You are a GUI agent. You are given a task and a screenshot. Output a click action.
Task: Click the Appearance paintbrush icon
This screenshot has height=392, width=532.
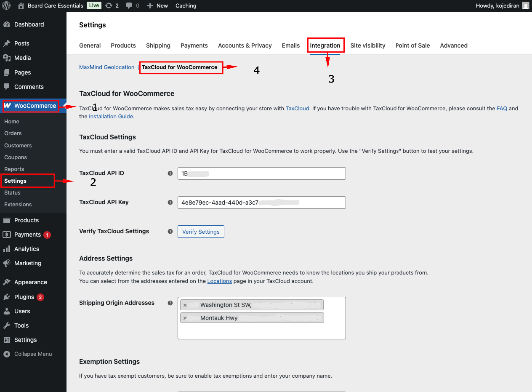[7, 282]
